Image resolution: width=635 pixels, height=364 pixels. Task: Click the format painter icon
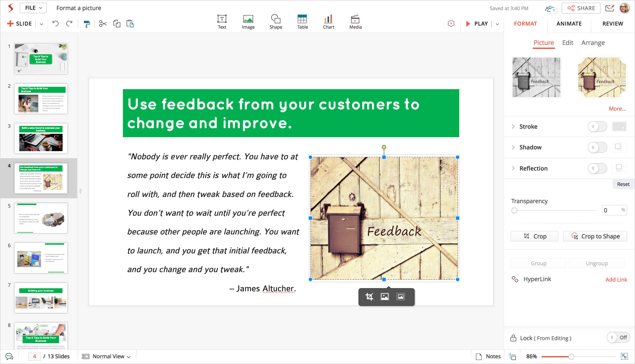click(86, 24)
